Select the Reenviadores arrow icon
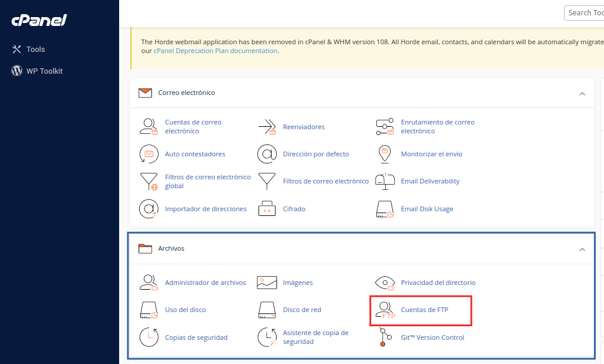The image size is (604, 364). tap(267, 127)
